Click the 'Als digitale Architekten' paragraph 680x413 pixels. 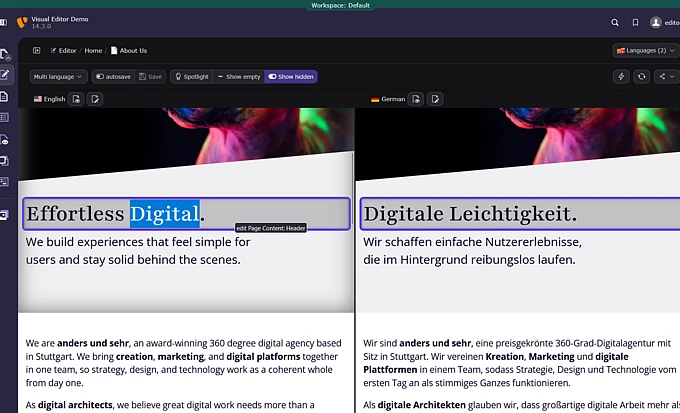[521, 405]
